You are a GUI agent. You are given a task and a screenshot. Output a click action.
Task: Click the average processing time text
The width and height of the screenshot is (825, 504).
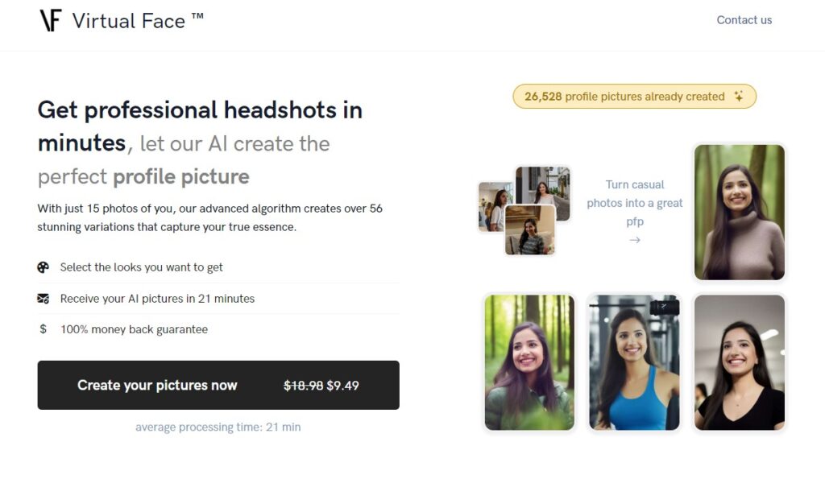[x=218, y=427]
